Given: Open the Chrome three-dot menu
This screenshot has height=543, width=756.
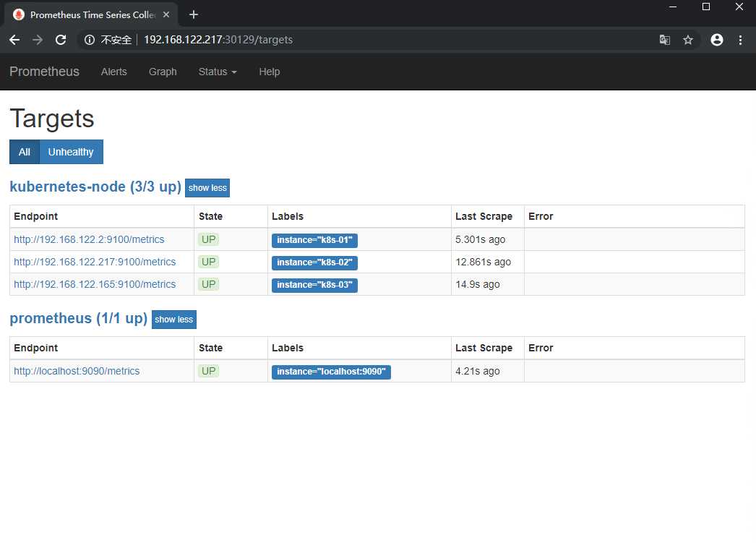Looking at the screenshot, I should coord(741,40).
